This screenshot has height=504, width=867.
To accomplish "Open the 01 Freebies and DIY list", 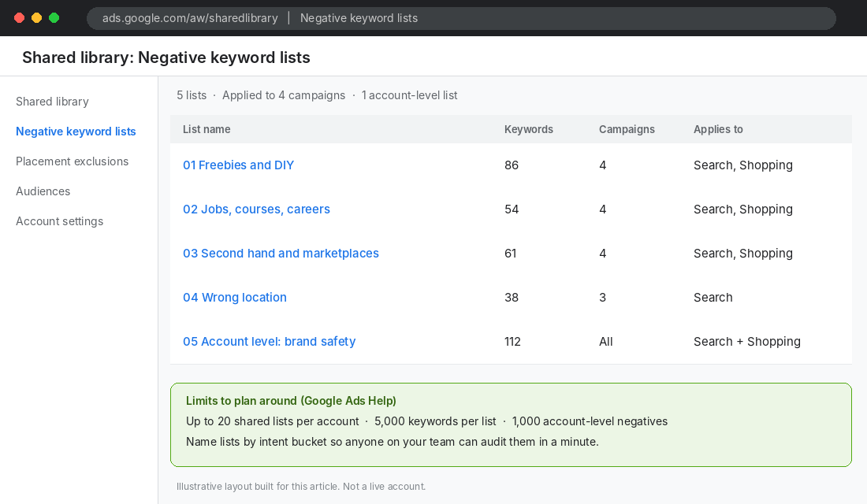I will click(238, 165).
